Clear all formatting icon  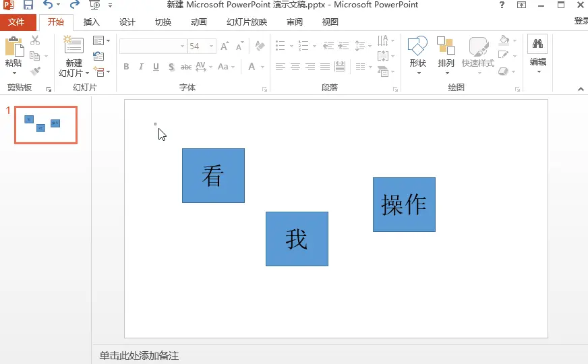pos(260,46)
